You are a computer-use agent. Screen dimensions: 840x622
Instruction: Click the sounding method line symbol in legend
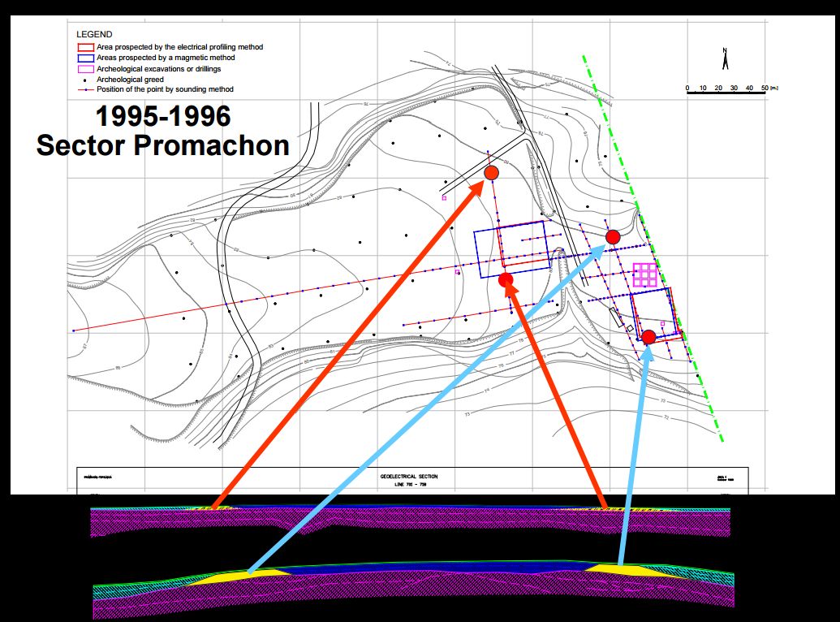tap(86, 89)
